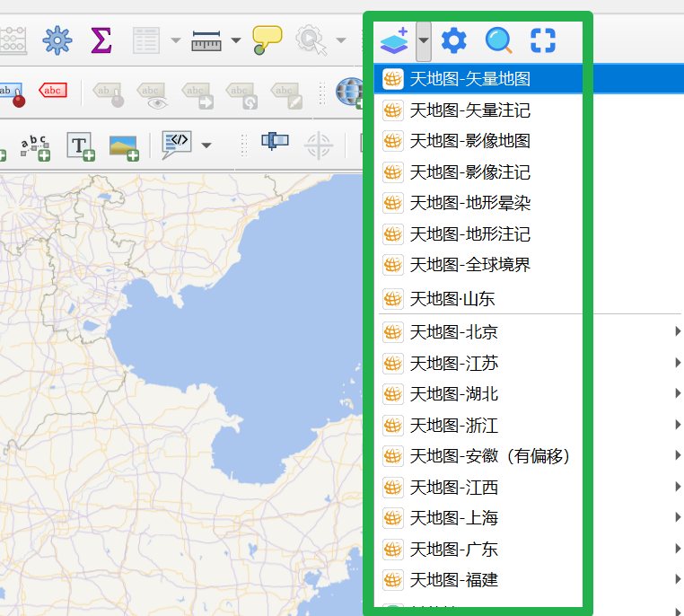Open the attribute table icon

point(146,40)
